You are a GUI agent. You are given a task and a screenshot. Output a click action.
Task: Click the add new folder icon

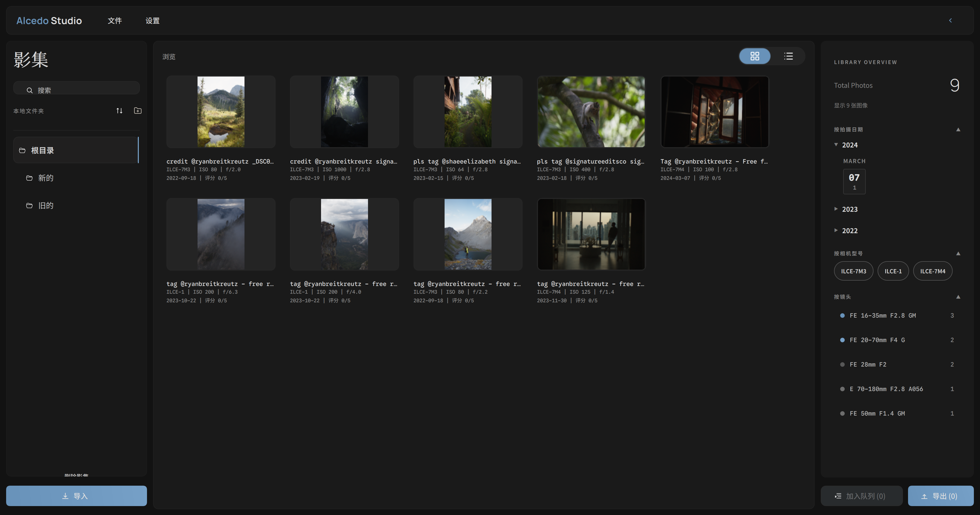[138, 111]
